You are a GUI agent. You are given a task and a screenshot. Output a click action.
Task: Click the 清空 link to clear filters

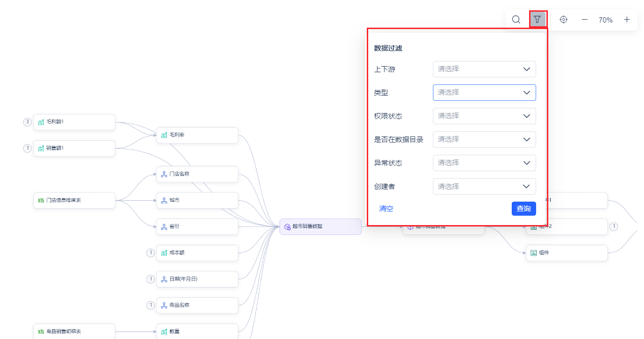386,209
